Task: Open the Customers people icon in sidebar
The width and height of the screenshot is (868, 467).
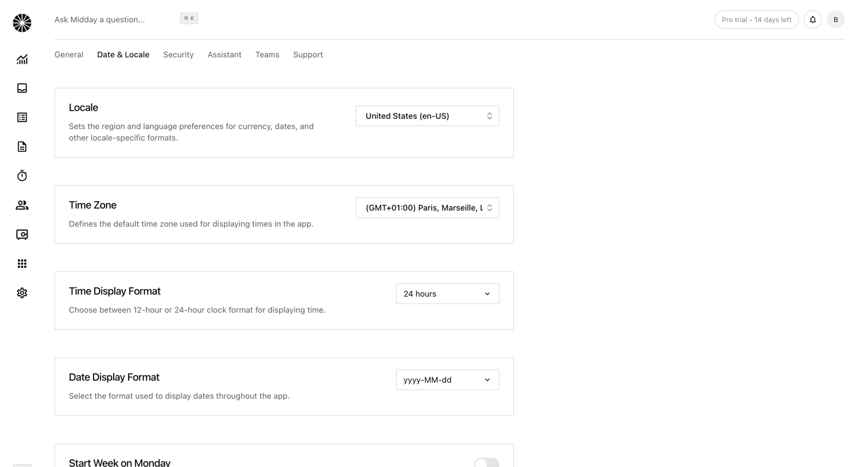Action: coord(22,205)
